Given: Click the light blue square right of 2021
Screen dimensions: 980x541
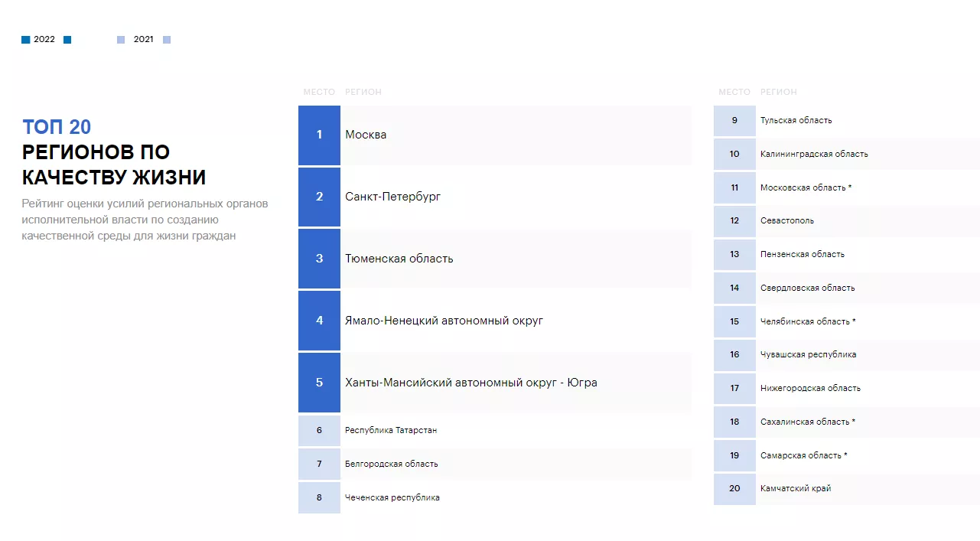Looking at the screenshot, I should click(167, 40).
